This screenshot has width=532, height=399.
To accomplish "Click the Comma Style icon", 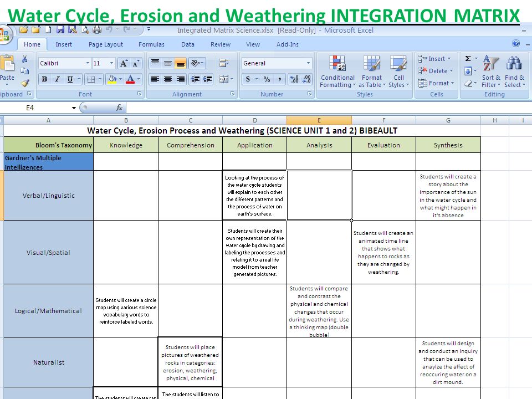I will tap(279, 79).
